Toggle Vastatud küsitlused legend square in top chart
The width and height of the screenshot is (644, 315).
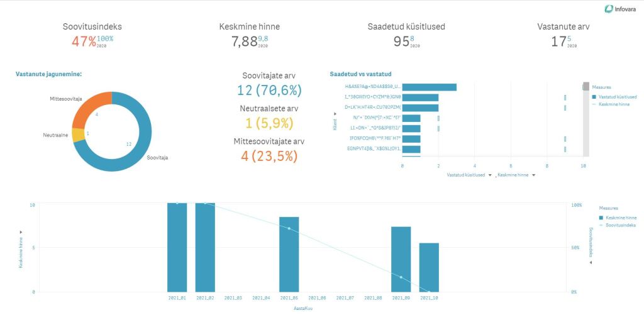pyautogui.click(x=594, y=97)
